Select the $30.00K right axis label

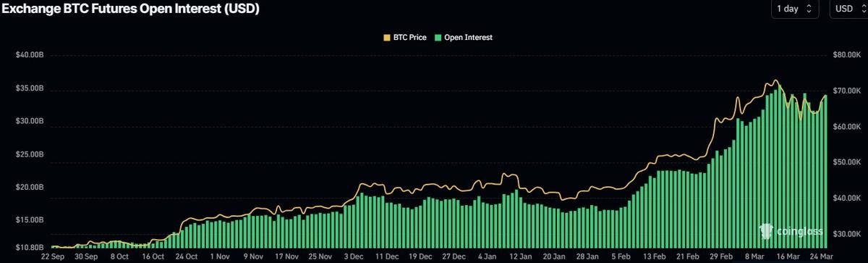click(x=847, y=234)
